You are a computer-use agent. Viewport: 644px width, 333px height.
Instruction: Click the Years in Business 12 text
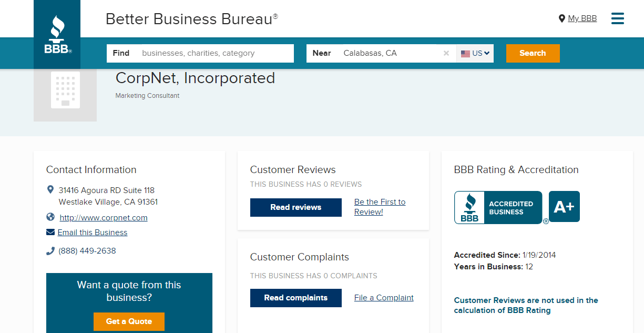tap(494, 267)
